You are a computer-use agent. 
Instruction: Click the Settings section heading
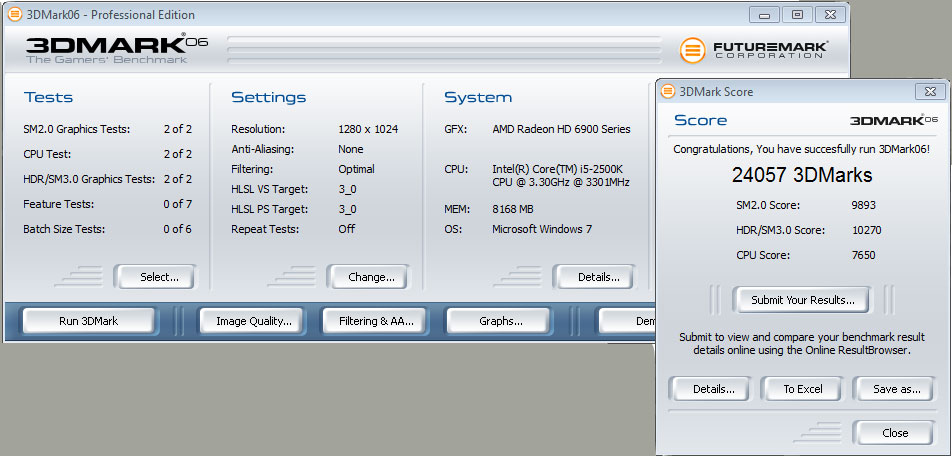[268, 98]
